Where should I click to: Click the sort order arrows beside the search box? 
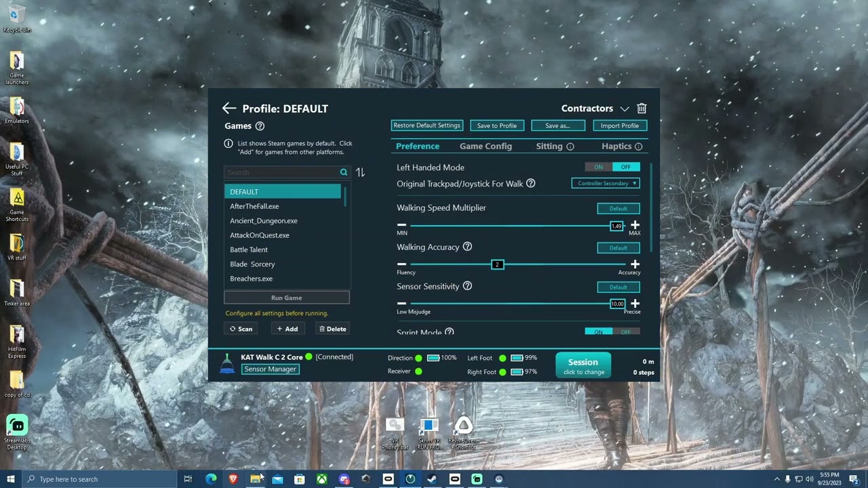(x=360, y=173)
